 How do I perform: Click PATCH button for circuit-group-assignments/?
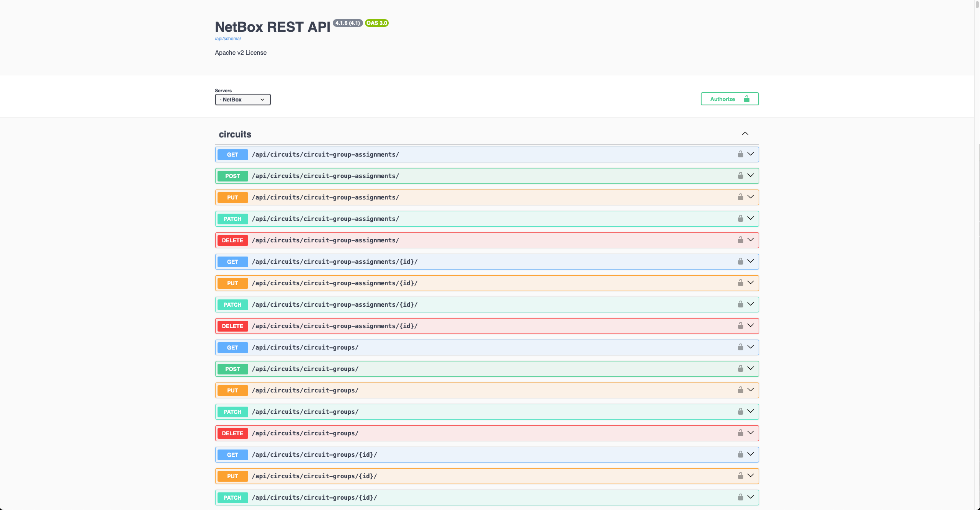(x=232, y=219)
